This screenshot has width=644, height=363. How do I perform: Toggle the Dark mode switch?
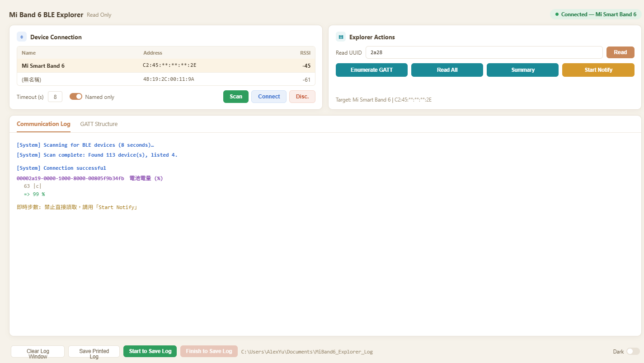tap(633, 351)
